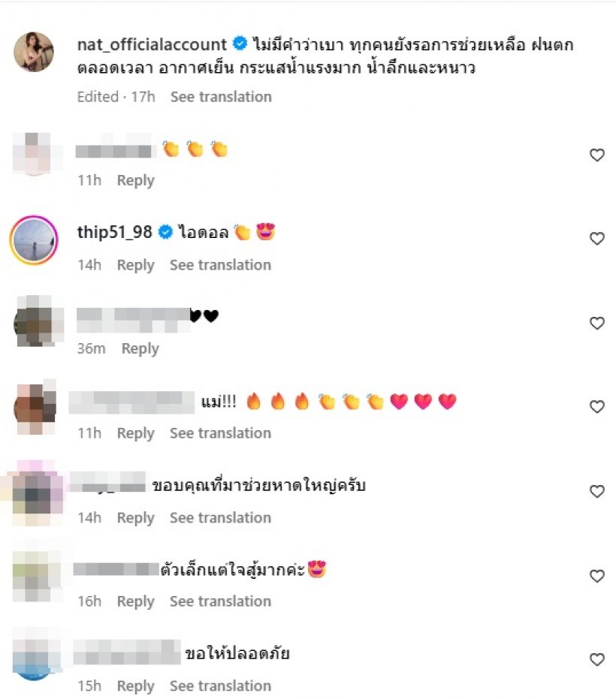Click nat_officialaccount verified badge

pyautogui.click(x=240, y=44)
